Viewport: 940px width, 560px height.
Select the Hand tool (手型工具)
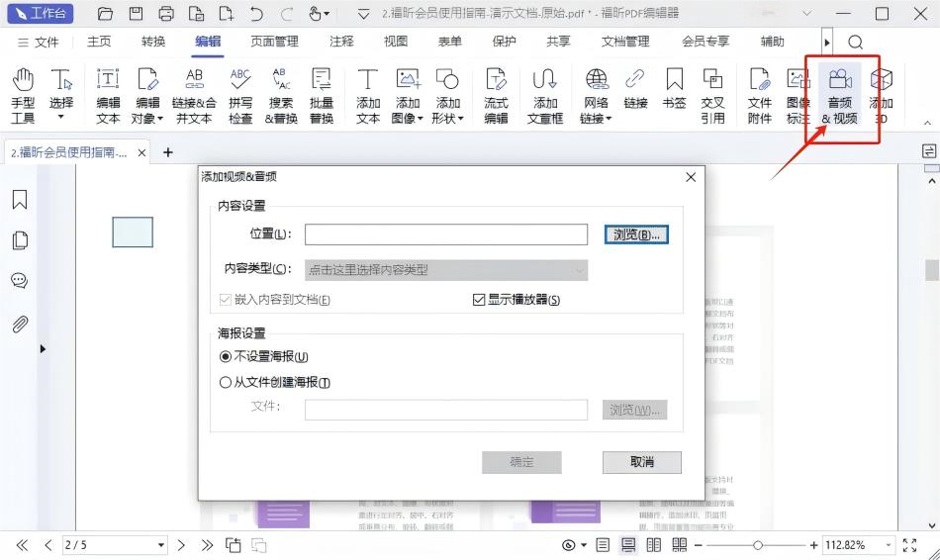click(x=22, y=95)
